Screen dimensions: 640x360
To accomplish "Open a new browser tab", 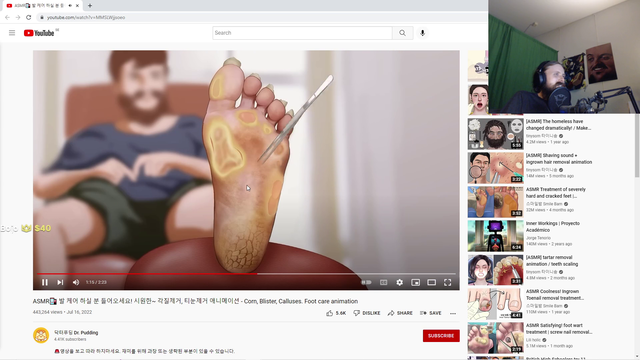I will [90, 6].
